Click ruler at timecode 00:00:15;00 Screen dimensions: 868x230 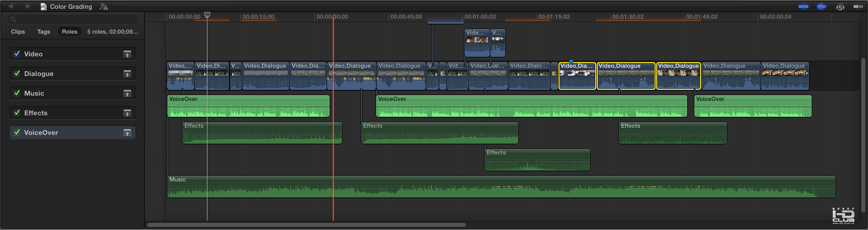[258, 17]
